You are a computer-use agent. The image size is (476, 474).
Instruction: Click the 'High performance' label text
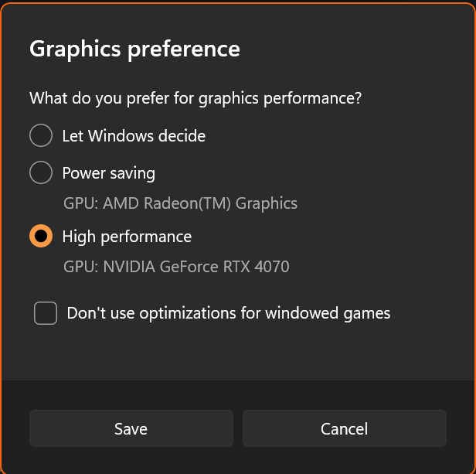127,237
